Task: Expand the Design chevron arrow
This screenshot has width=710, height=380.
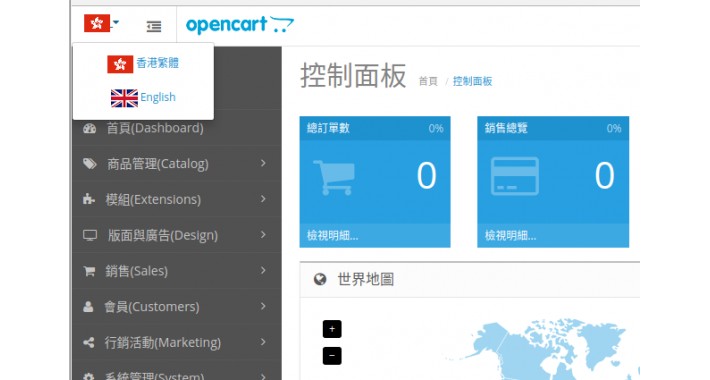Action: tap(263, 234)
